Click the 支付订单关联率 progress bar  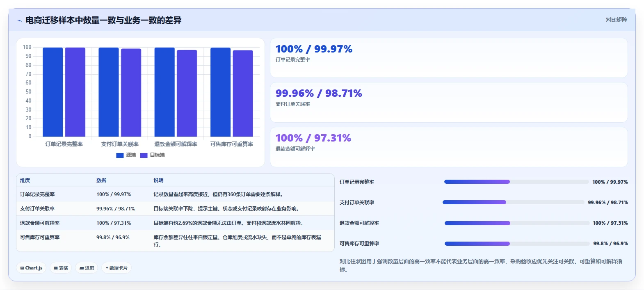coord(514,202)
